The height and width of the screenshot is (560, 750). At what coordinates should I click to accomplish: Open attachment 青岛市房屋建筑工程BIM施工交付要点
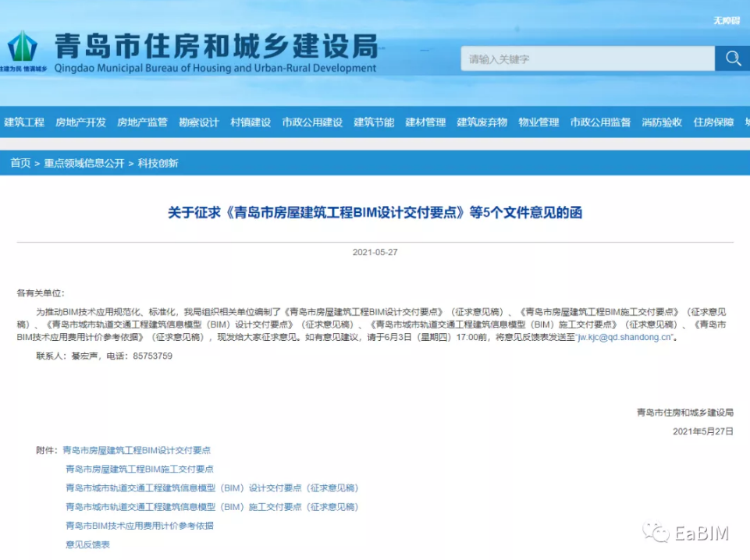pos(140,470)
